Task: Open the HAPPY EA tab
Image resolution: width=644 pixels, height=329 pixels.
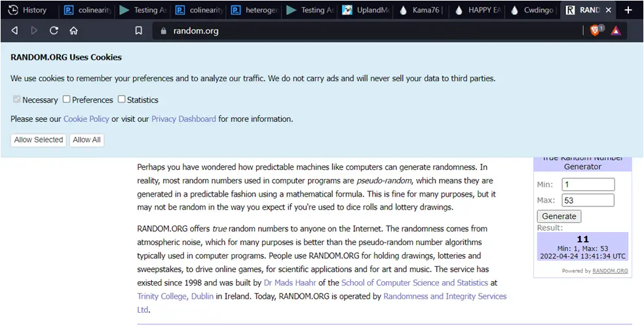Action: 478,10
